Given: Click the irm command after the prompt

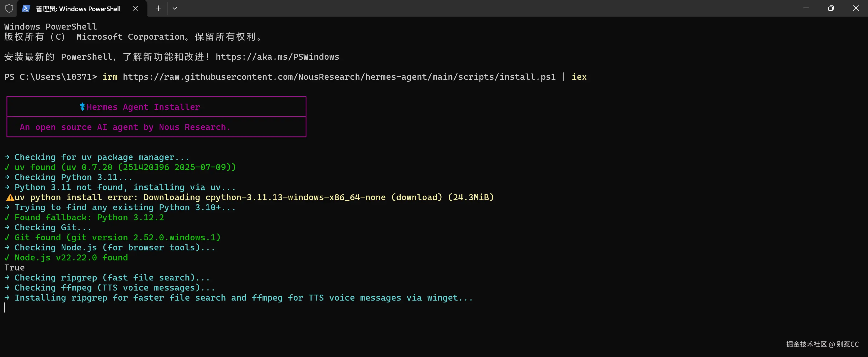Looking at the screenshot, I should point(110,77).
